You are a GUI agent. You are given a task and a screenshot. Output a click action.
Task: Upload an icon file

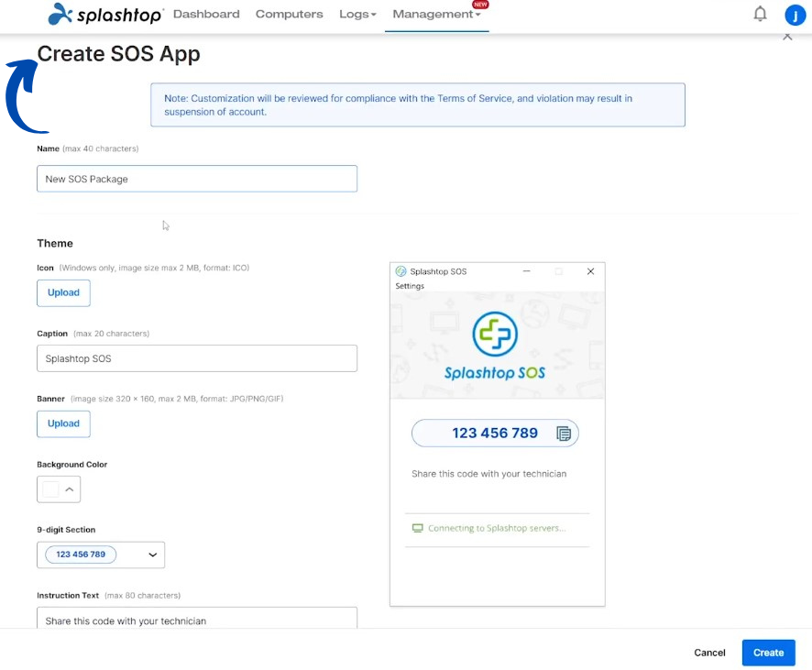[x=63, y=292]
